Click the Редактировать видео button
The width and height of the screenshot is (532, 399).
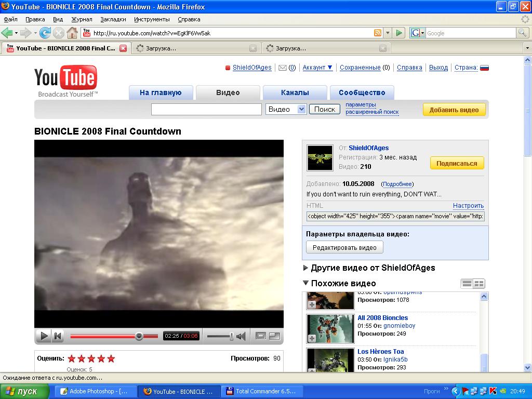coord(344,247)
